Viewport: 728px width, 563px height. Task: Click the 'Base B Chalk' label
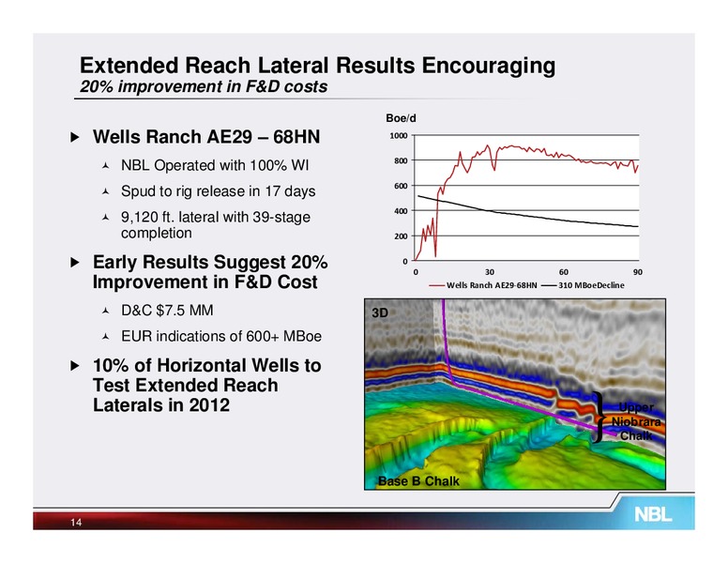418,481
